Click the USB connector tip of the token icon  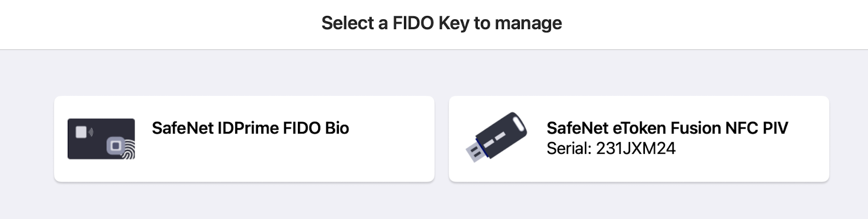point(473,153)
